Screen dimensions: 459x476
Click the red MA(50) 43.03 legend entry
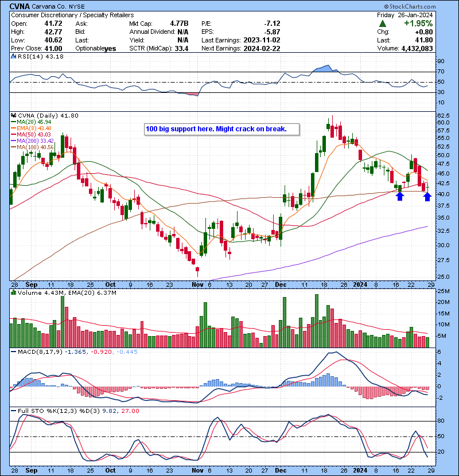[31, 134]
